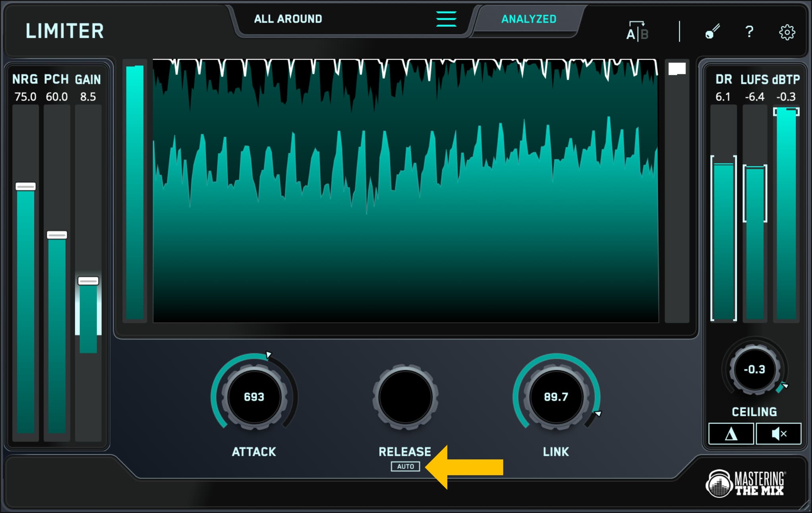Open help with the question mark icon
Image resolution: width=812 pixels, height=513 pixels.
pos(749,31)
